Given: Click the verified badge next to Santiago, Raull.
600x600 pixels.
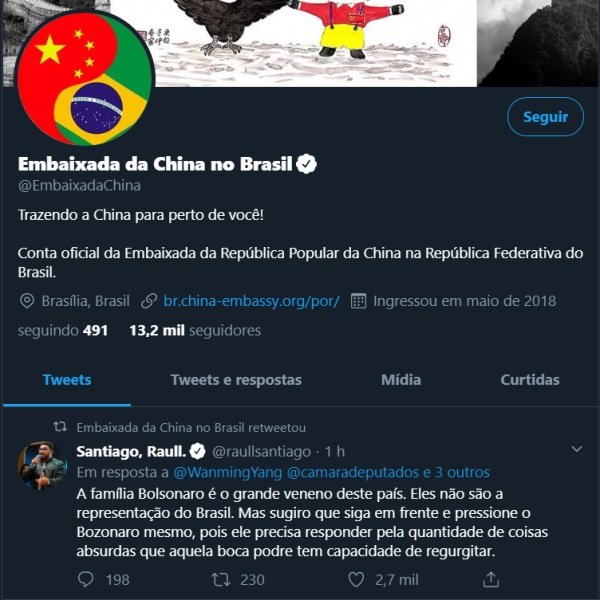Looking at the screenshot, I should (197, 452).
